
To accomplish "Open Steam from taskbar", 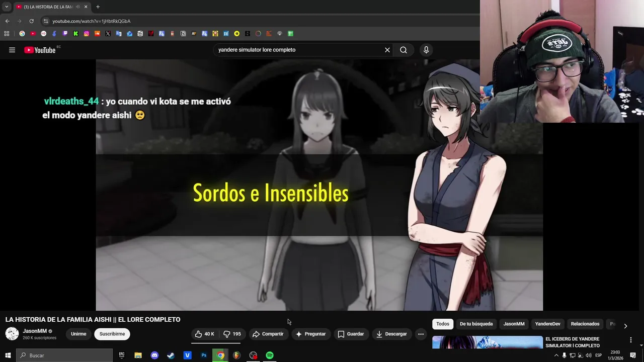I will click(171, 355).
